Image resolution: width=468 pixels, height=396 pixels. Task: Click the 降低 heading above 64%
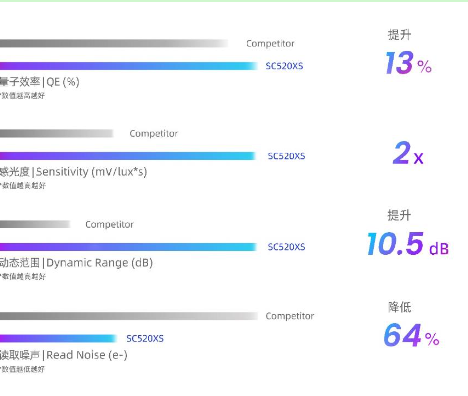pyautogui.click(x=400, y=307)
